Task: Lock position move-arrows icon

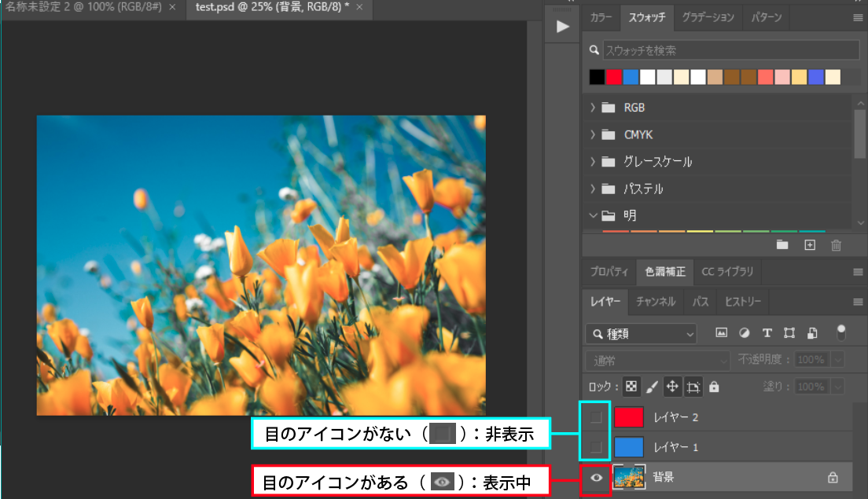Action: click(672, 386)
